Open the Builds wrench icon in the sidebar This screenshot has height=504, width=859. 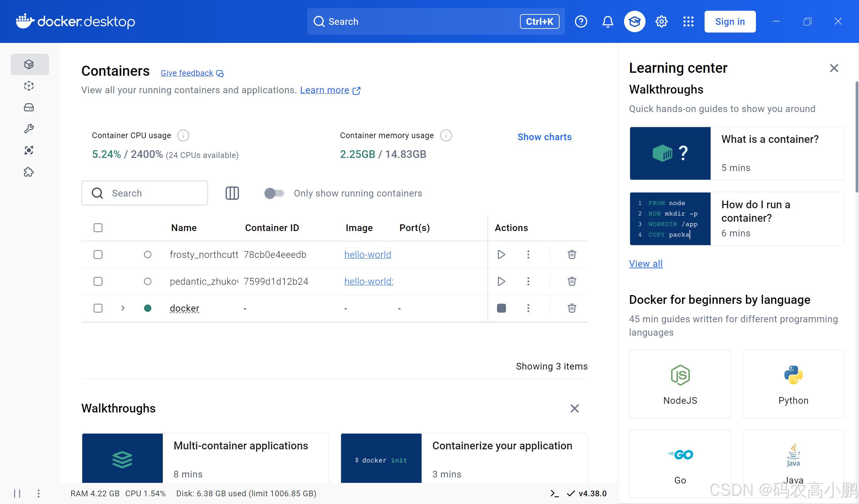[29, 129]
